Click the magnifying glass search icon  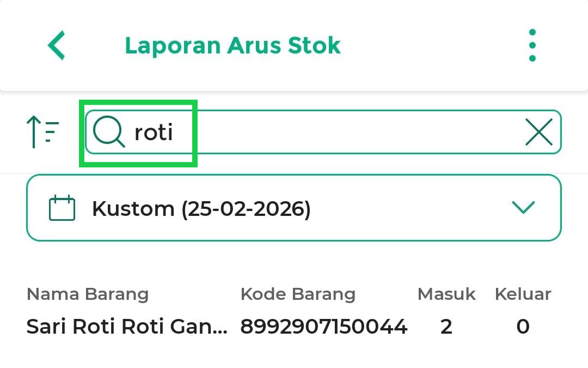108,132
